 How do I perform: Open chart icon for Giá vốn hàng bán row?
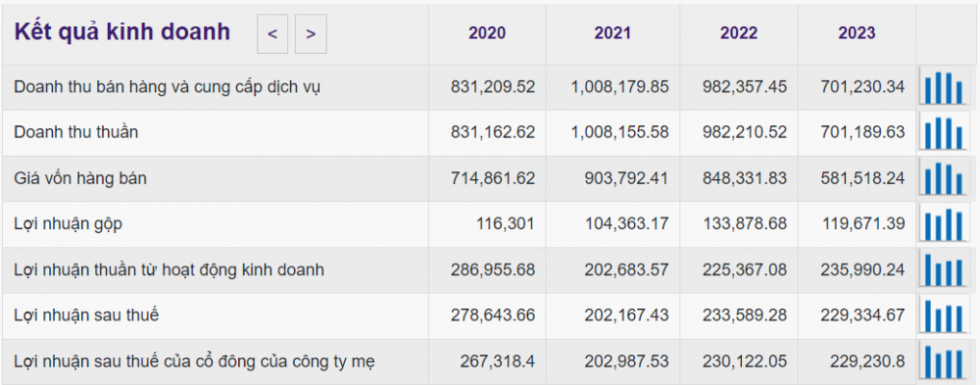(x=944, y=178)
